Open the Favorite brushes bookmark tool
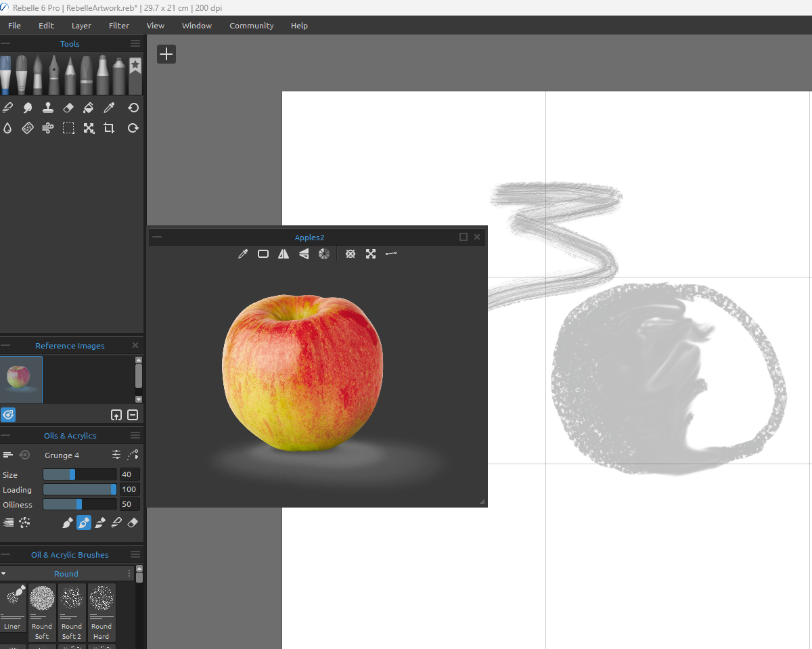The height and width of the screenshot is (649, 812). coord(135,74)
